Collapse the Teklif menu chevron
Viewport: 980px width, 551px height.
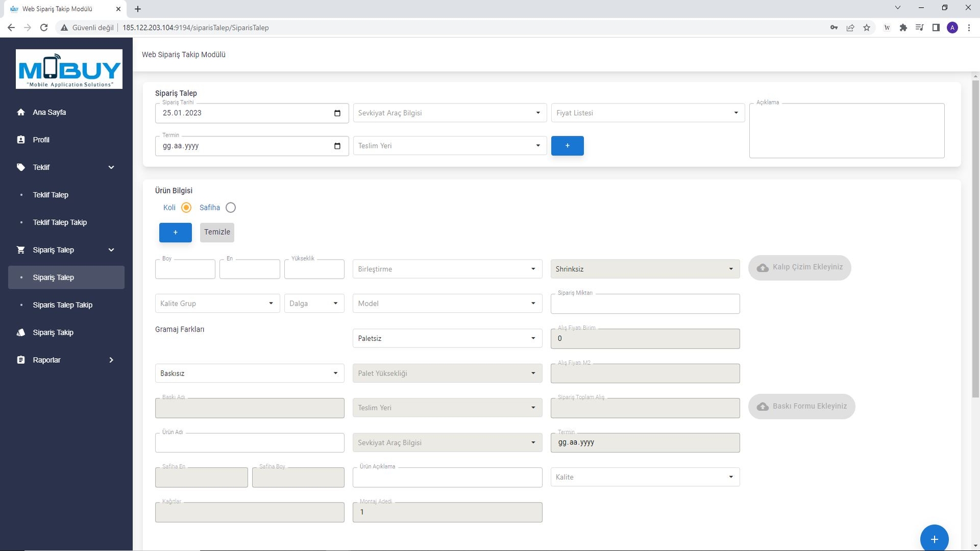[111, 167]
